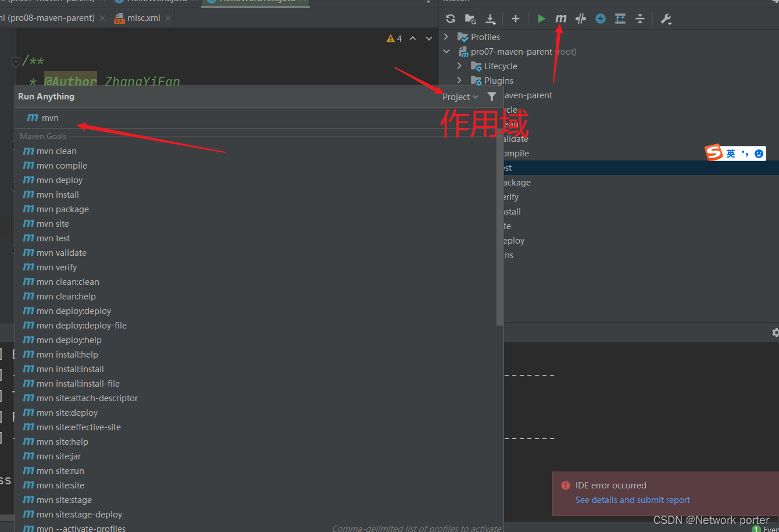The height and width of the screenshot is (532, 779).
Task: Open the Project scope dropdown in Run Anything
Action: tap(460, 97)
